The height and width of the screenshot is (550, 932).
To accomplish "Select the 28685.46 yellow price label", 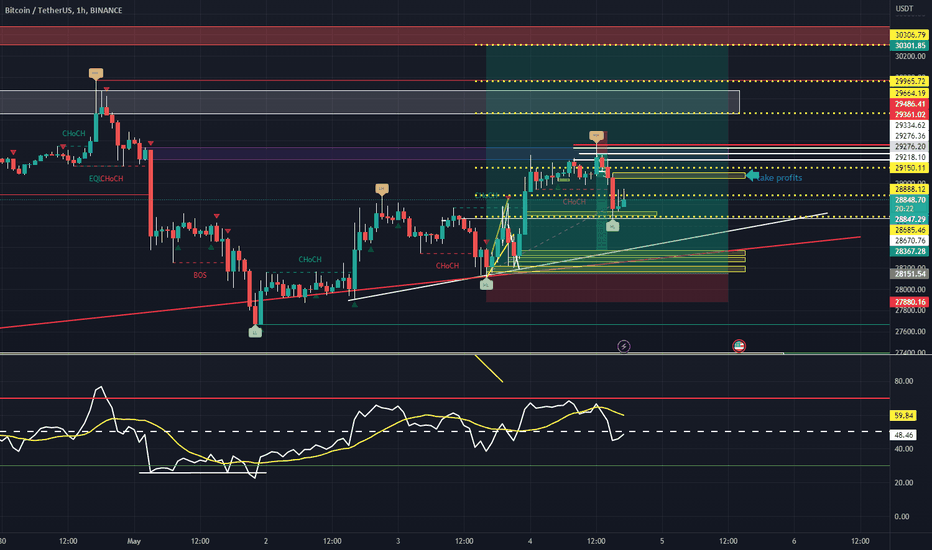I will (909, 230).
